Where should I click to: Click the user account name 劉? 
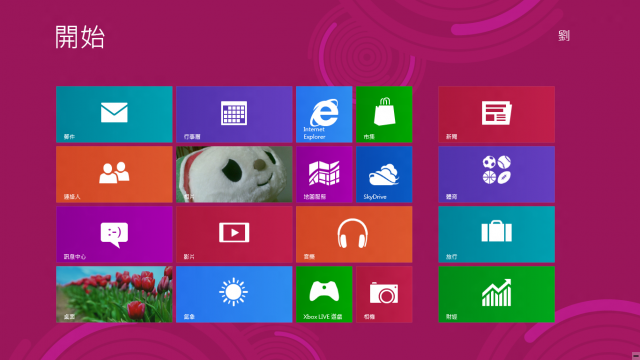click(564, 36)
